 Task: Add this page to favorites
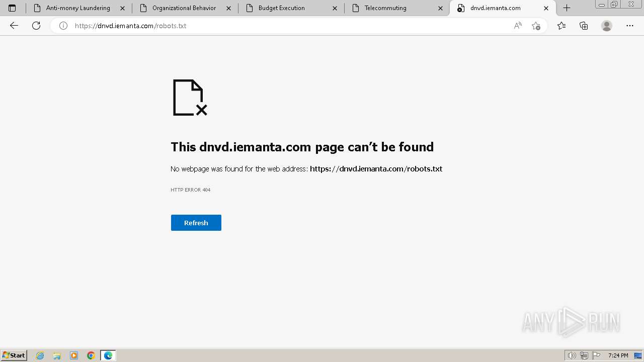(536, 26)
